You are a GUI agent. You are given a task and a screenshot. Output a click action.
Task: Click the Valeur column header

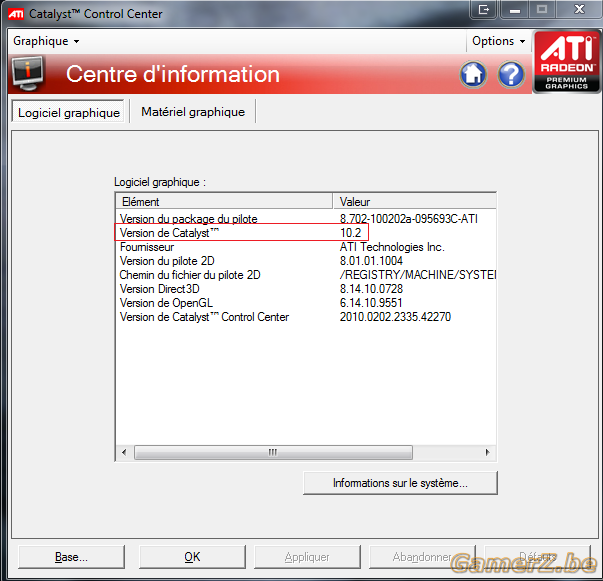pyautogui.click(x=415, y=201)
